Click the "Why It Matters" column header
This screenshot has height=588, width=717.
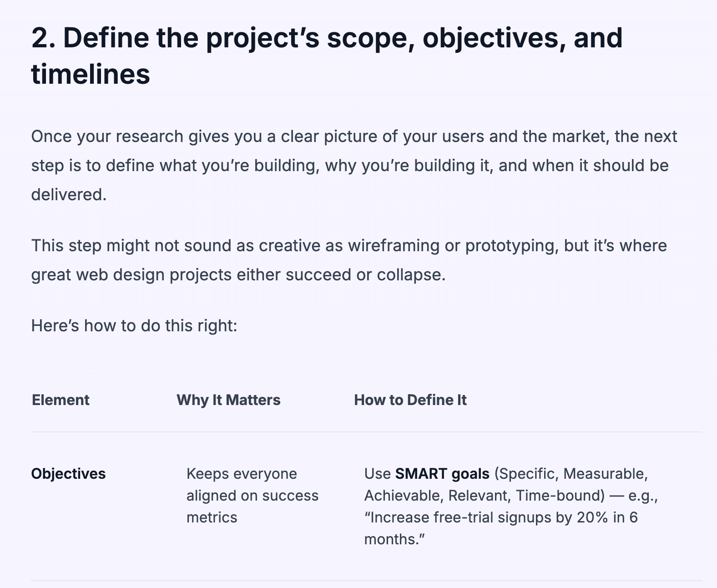point(228,400)
